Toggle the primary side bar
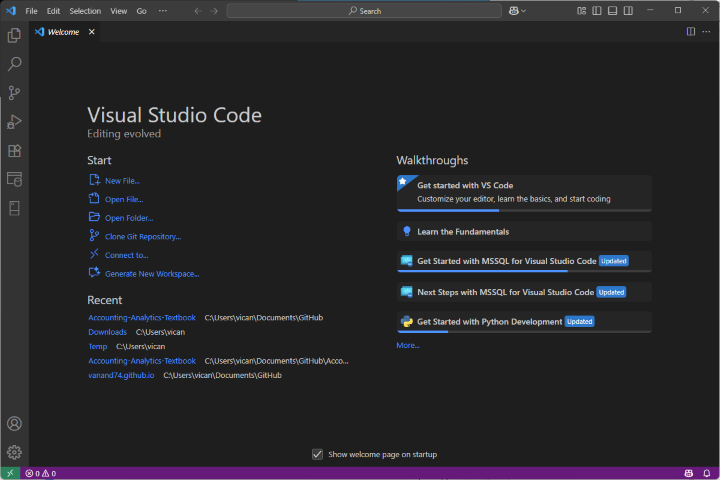Image resolution: width=720 pixels, height=480 pixels. [597, 11]
